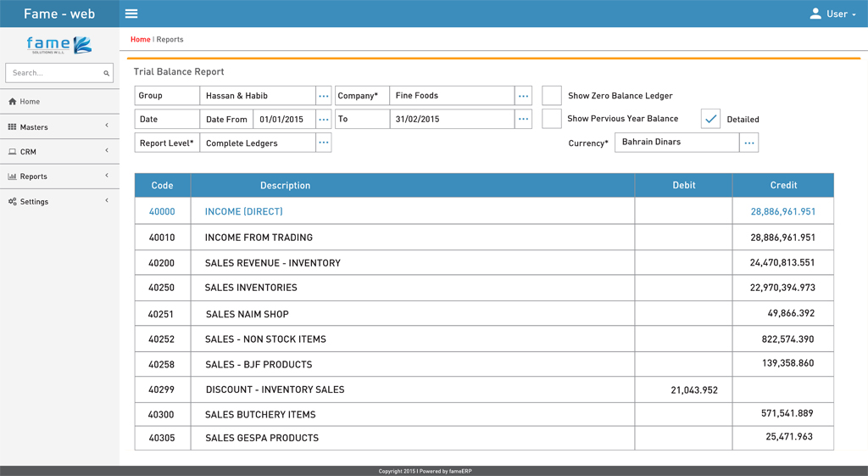868x476 pixels.
Task: Click the sidebar Search field
Action: 59,73
